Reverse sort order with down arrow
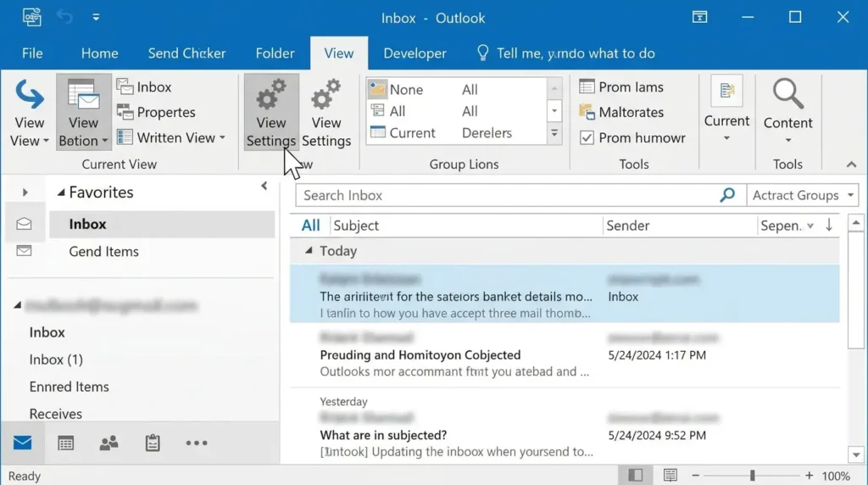The image size is (868, 485). tap(829, 225)
